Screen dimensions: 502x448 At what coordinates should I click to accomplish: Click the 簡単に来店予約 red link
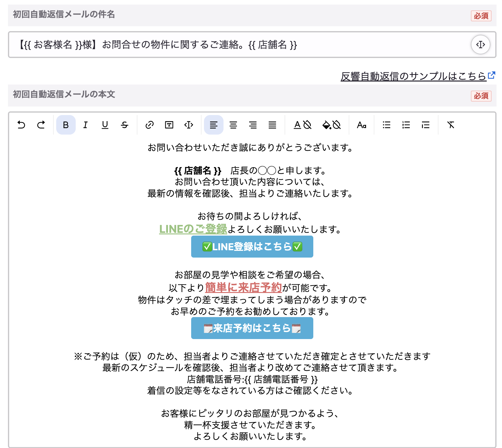coord(243,287)
